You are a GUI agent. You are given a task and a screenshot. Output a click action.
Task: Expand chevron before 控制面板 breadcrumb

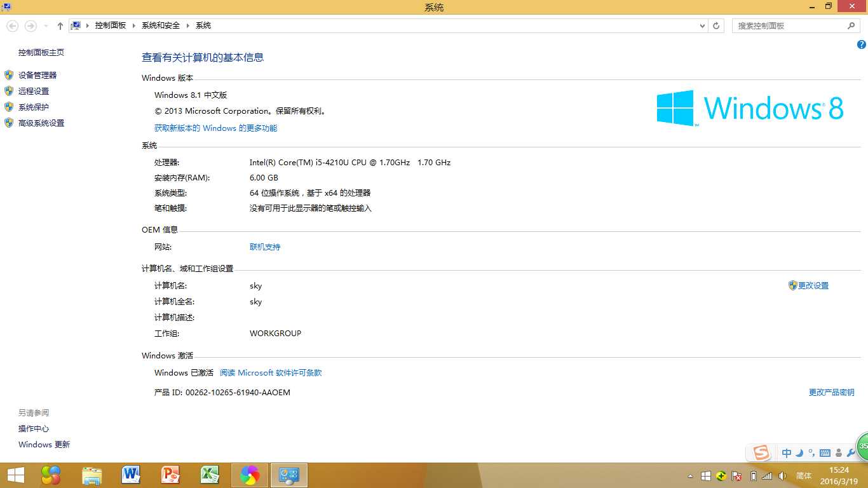[x=88, y=25]
